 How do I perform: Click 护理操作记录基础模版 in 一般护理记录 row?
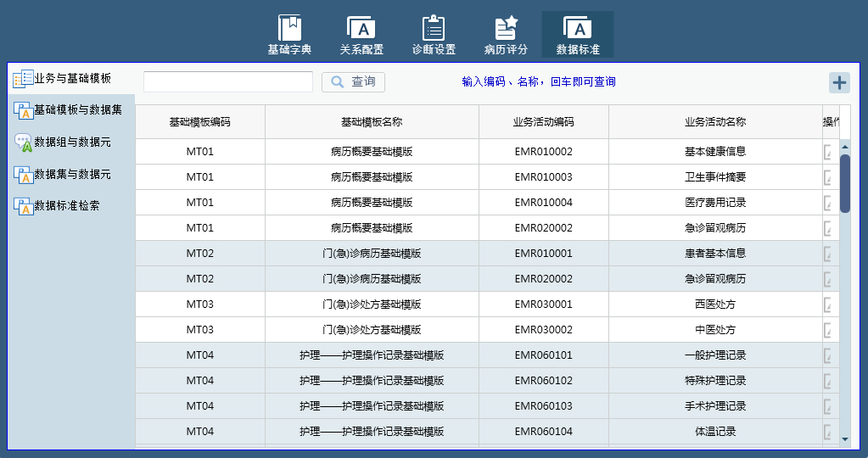click(372, 355)
